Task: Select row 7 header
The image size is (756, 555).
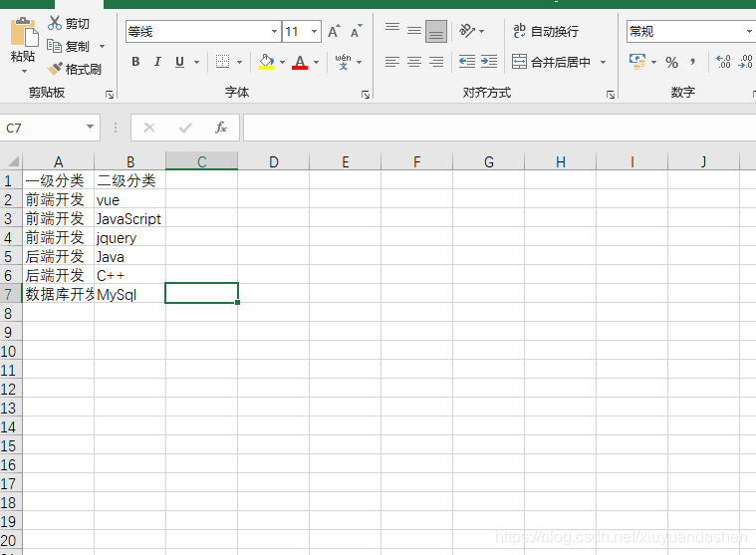Action: 11,294
